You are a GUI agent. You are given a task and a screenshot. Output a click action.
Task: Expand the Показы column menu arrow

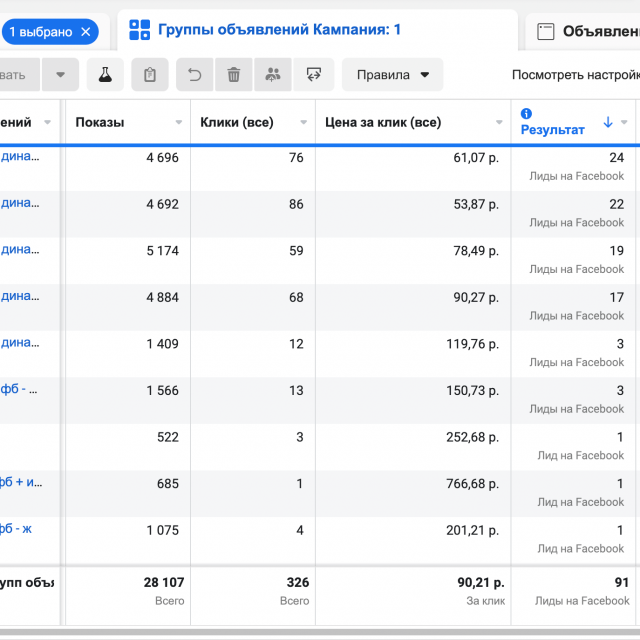179,123
